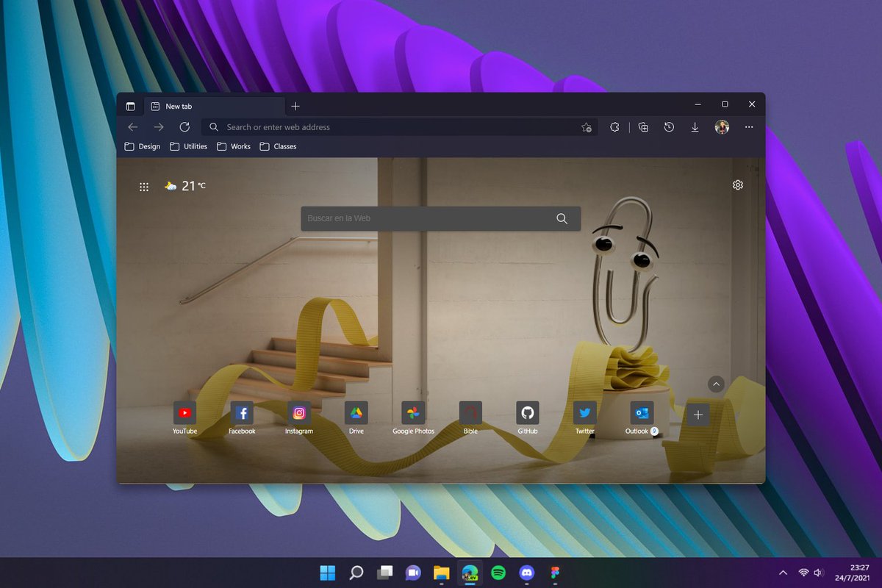Open the browser Extensions icon
Viewport: 882px width, 588px height.
point(614,126)
